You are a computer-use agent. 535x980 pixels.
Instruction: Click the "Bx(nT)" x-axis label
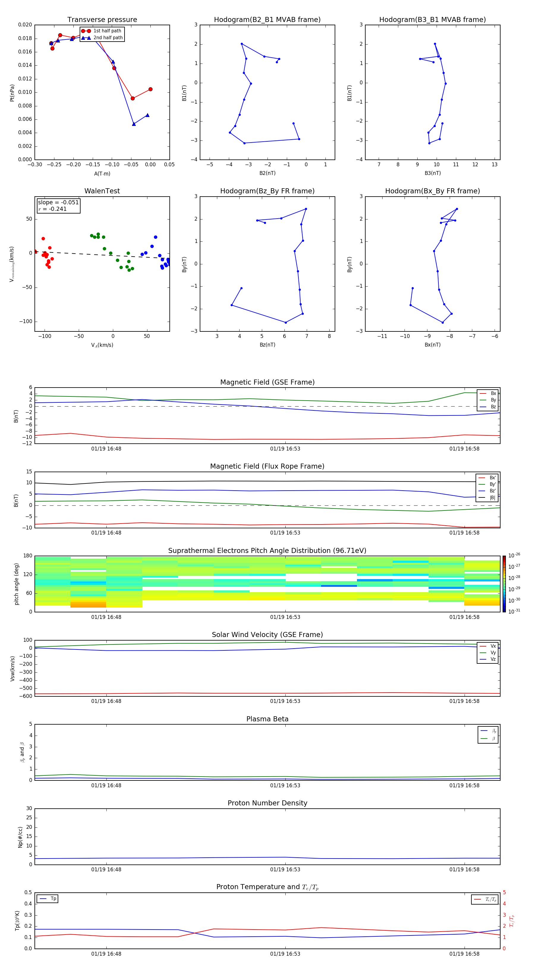point(432,345)
